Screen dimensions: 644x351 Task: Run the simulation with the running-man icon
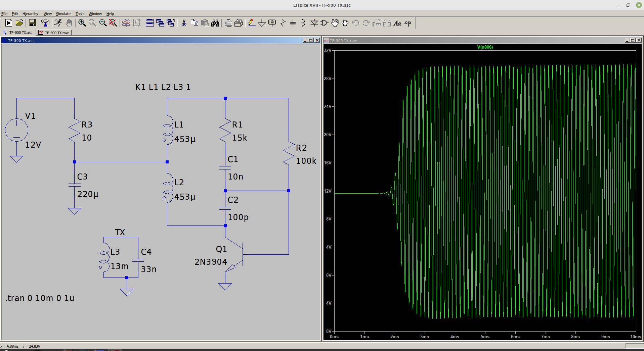(58, 23)
